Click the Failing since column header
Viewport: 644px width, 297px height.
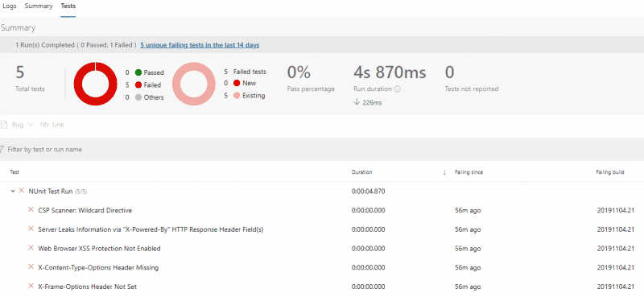coord(469,172)
